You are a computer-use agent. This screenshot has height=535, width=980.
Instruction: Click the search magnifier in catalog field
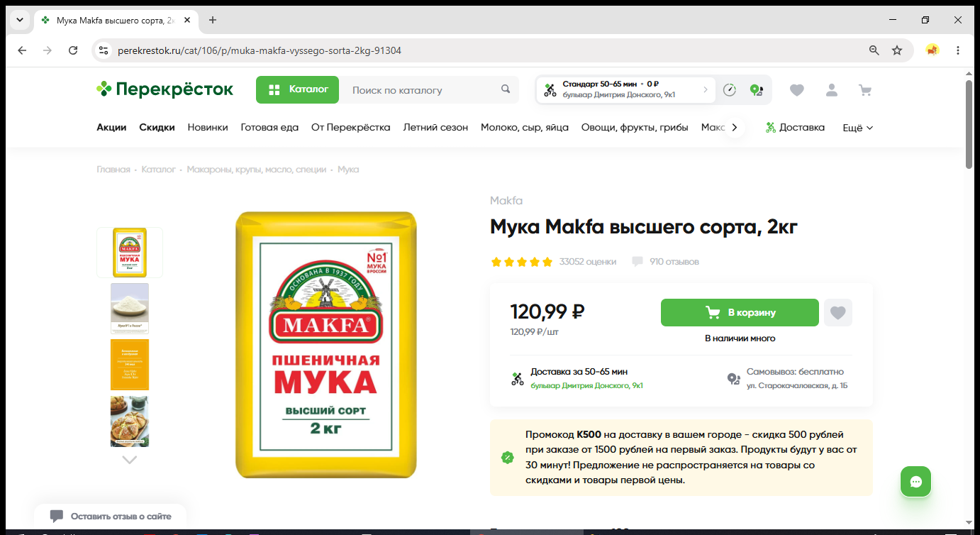506,89
